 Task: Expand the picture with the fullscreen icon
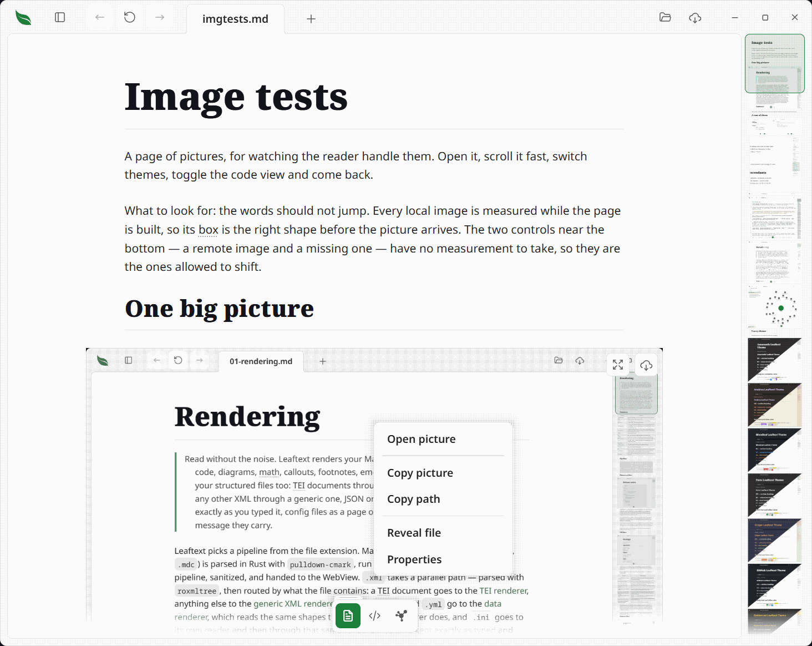[x=618, y=365]
